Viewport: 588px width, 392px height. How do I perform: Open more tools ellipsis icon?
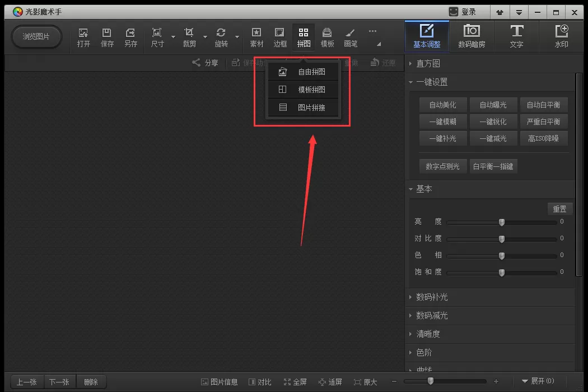372,31
